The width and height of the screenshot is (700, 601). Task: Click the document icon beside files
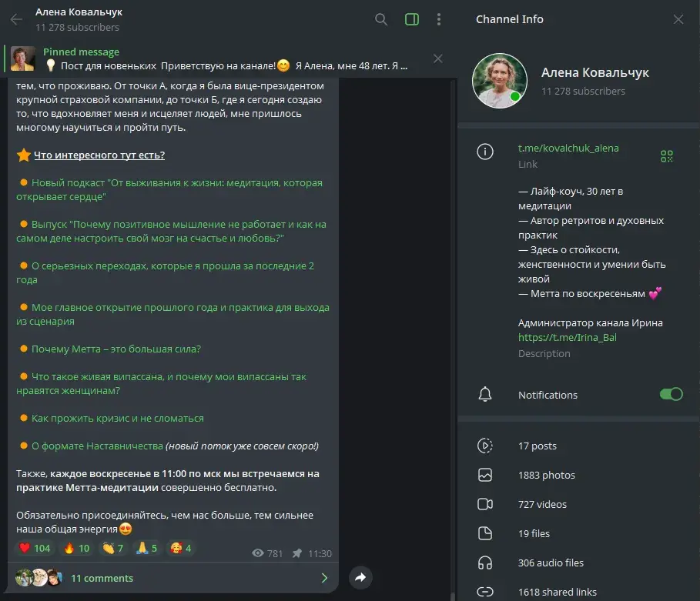485,533
